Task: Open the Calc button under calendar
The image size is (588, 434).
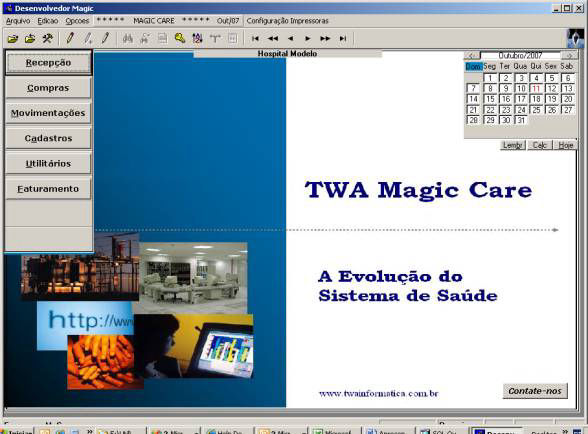Action: click(540, 145)
